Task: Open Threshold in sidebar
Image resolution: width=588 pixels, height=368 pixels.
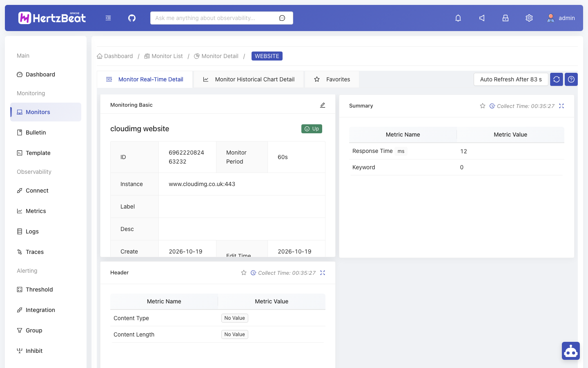Action: click(46, 289)
